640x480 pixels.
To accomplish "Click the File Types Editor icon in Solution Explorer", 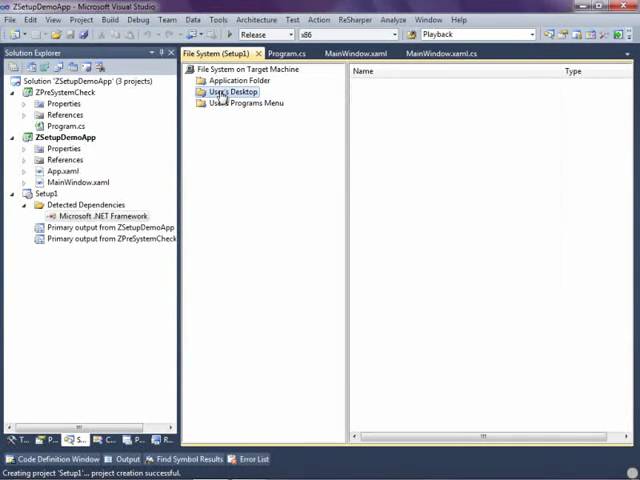I will [58, 67].
